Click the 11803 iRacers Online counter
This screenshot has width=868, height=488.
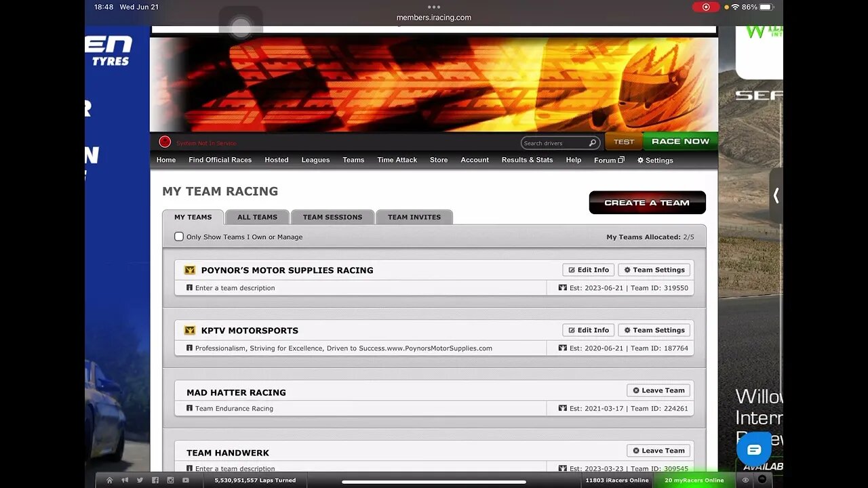click(x=617, y=480)
